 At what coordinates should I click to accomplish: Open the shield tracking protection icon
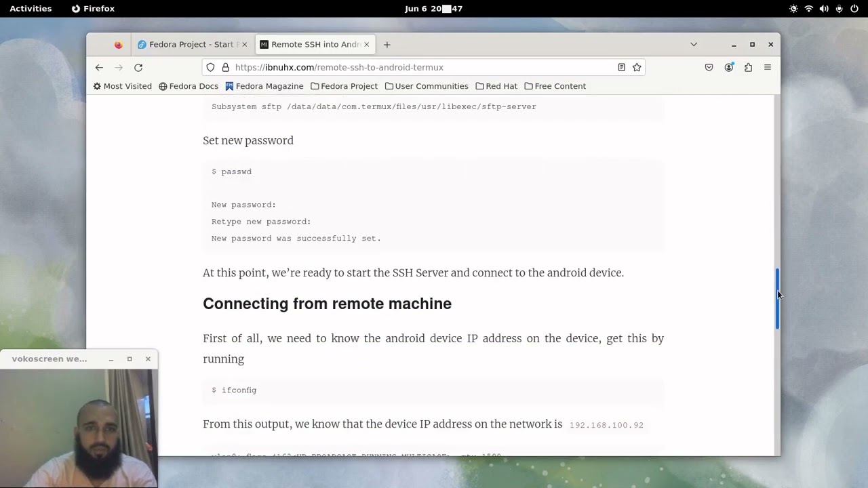tap(210, 67)
